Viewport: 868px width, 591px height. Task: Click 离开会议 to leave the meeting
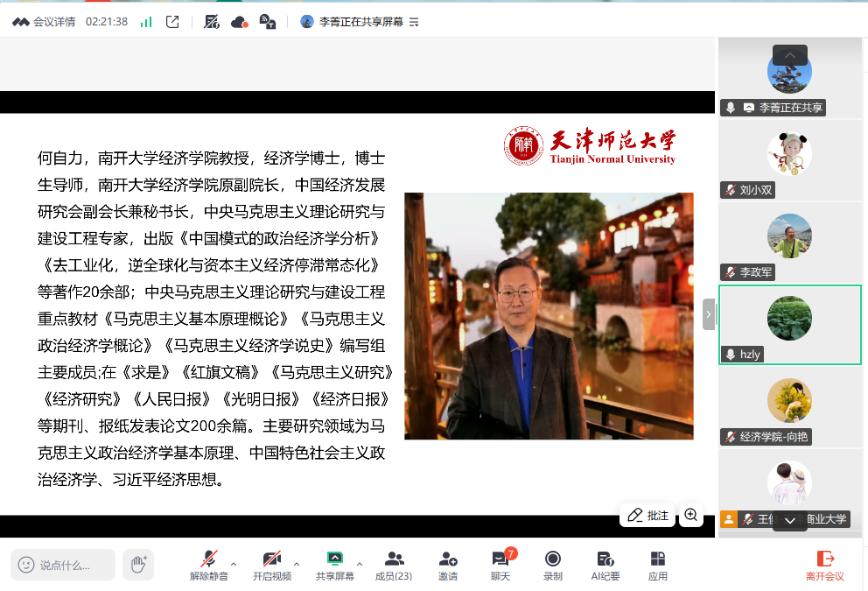824,565
